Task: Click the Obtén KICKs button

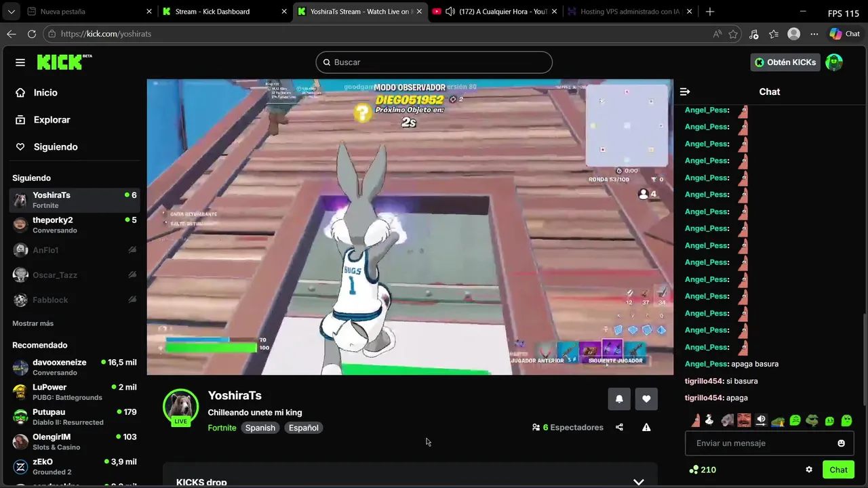Action: point(785,62)
